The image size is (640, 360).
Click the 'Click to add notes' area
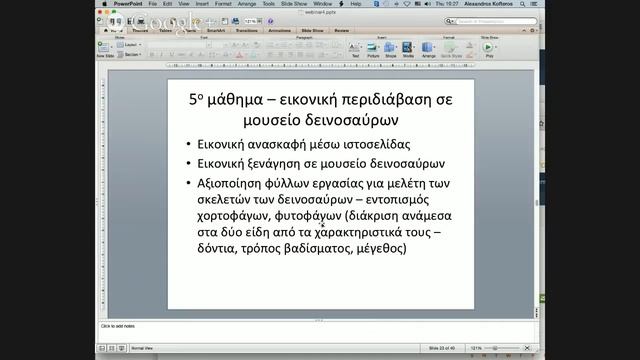pyautogui.click(x=316, y=331)
